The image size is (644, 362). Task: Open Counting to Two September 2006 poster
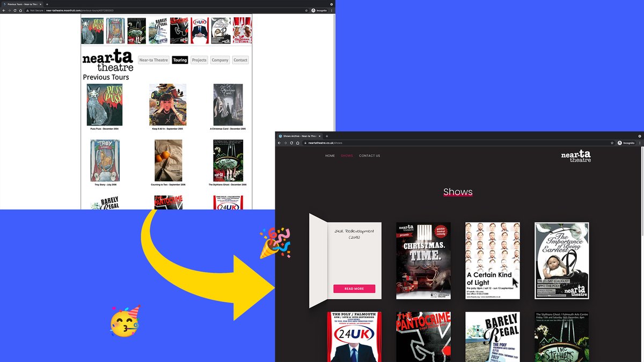click(x=168, y=161)
